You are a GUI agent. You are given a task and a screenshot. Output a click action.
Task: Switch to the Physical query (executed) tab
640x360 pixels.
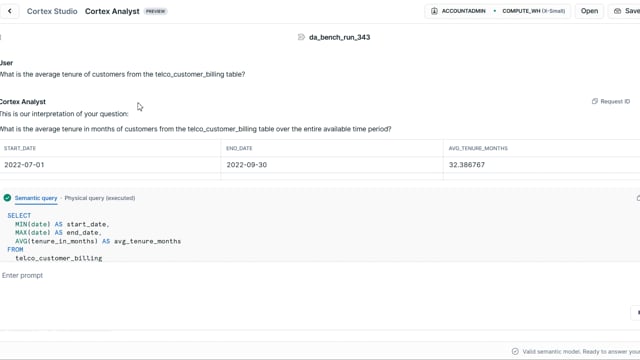pos(100,198)
